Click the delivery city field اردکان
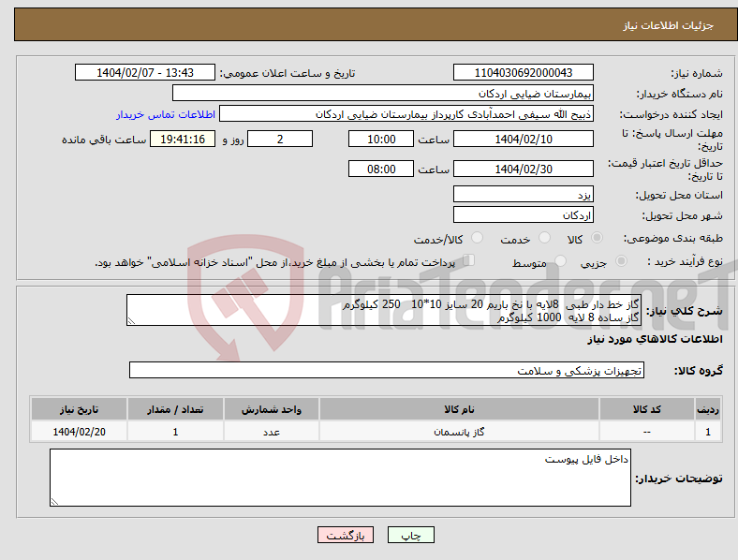This screenshot has height=560, width=738. [524, 215]
